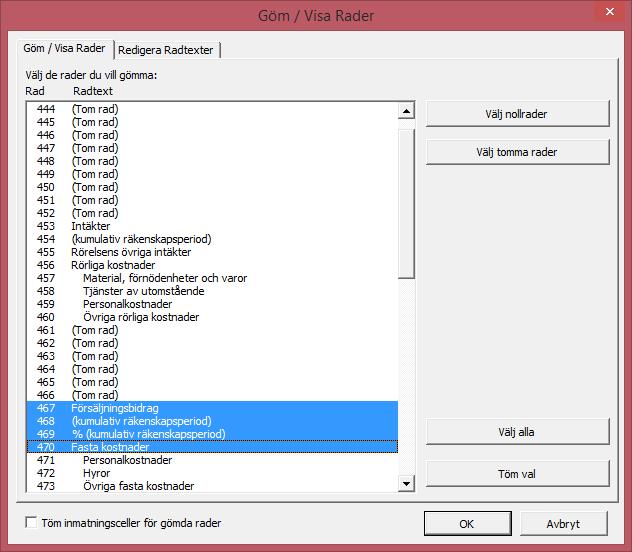The height and width of the screenshot is (552, 632).
Task: Select row 450 (Tom rad)
Action: tap(212, 187)
